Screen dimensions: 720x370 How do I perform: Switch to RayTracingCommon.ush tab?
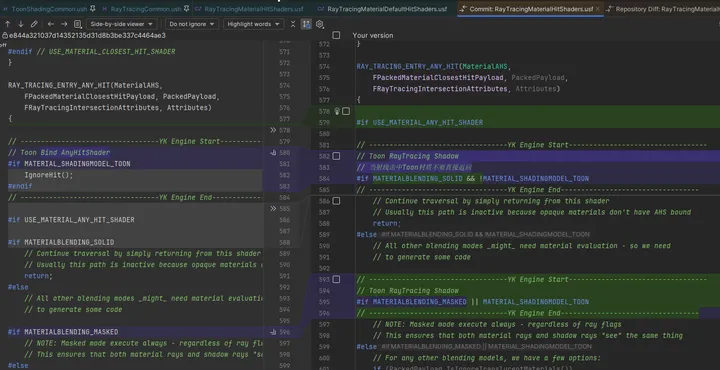click(x=146, y=9)
